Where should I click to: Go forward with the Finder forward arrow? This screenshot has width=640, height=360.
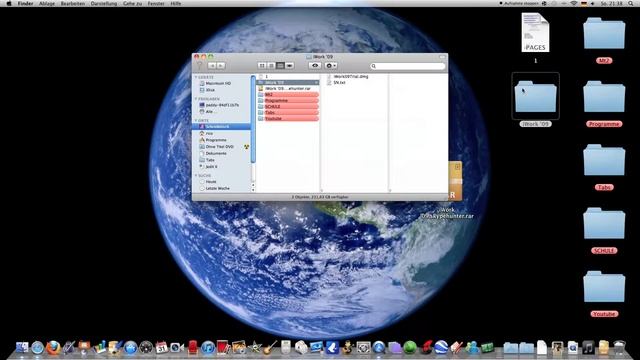pos(221,65)
